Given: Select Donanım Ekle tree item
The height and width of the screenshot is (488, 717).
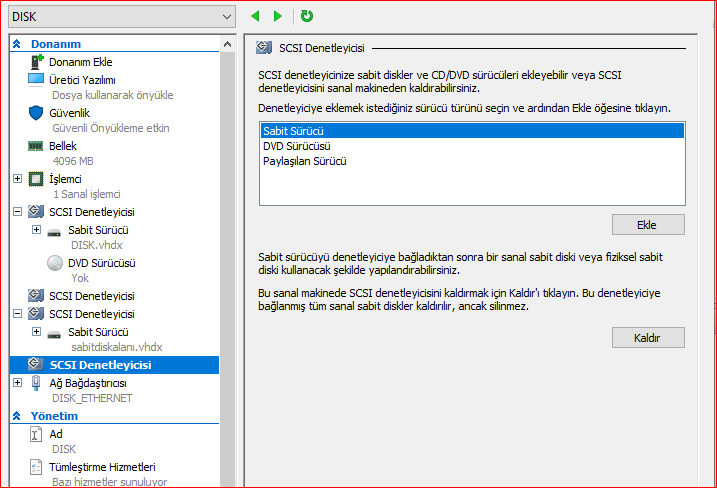Looking at the screenshot, I should [x=80, y=62].
